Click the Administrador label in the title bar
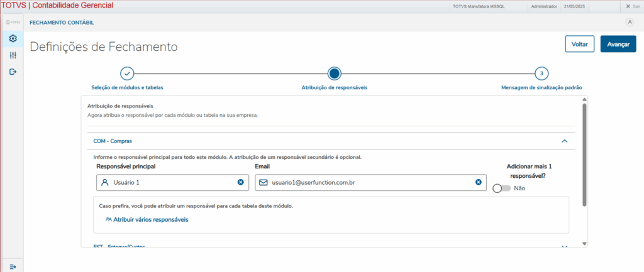Screen dimensions: 644x272 (544, 6)
